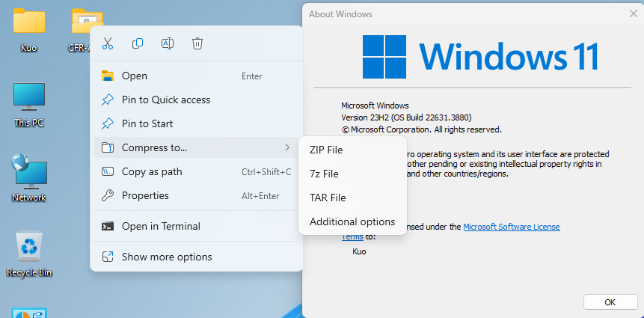This screenshot has width=644, height=318.
Task: Open Additional options for compression
Action: [x=352, y=222]
